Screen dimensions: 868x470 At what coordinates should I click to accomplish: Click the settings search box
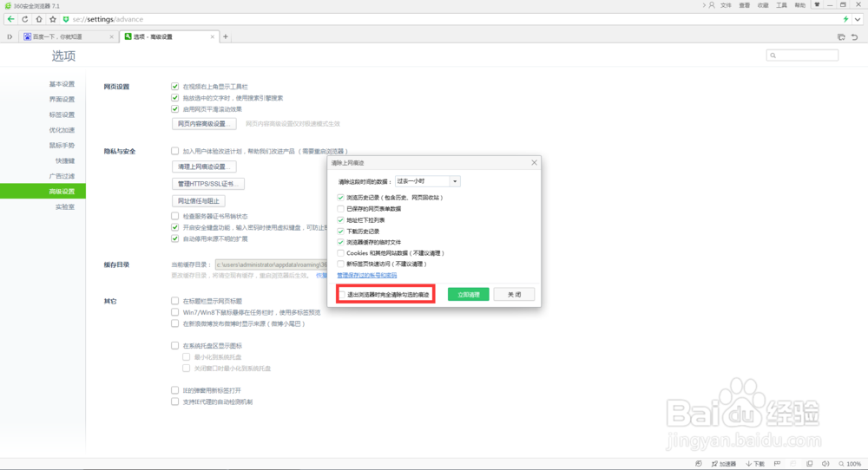[802, 55]
